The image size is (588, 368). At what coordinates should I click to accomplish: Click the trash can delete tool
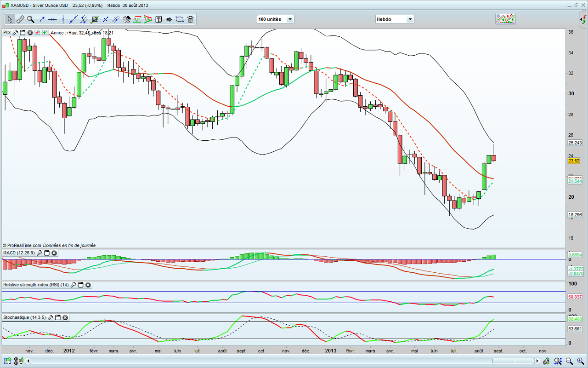(190, 19)
